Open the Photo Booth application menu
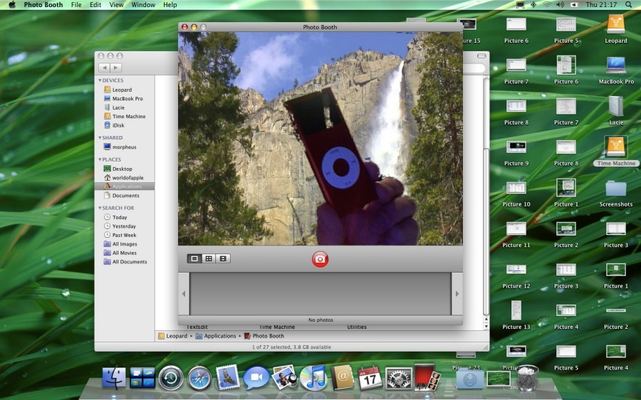This screenshot has width=641, height=400. [43, 5]
